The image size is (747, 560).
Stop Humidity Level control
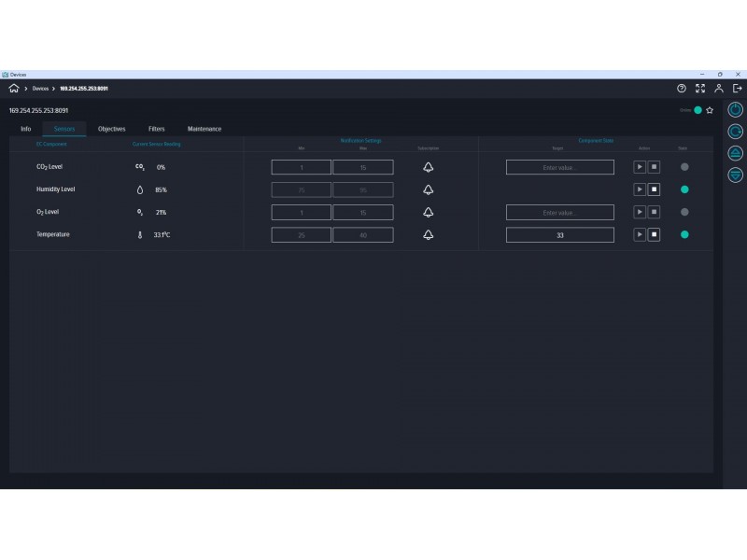click(654, 189)
